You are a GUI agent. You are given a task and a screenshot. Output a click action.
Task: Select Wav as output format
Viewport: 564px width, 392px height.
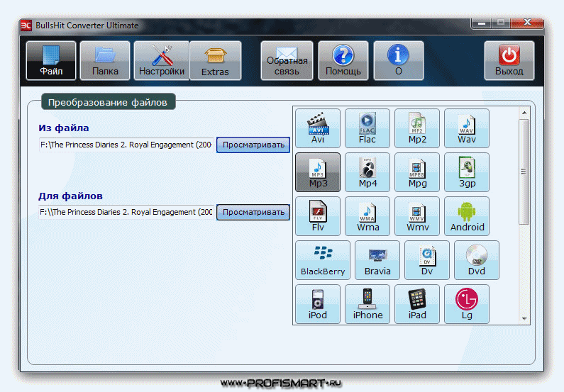(x=467, y=128)
